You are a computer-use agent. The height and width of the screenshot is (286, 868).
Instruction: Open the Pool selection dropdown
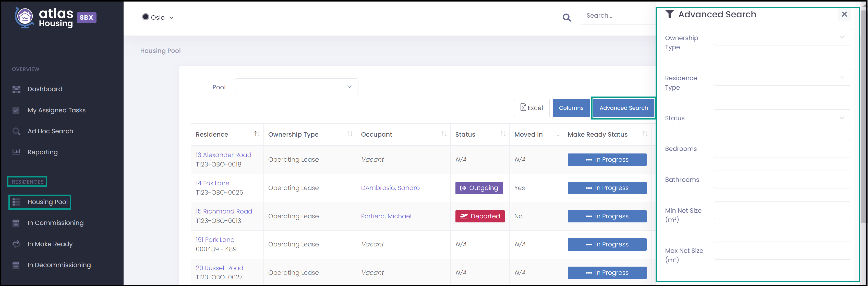296,87
